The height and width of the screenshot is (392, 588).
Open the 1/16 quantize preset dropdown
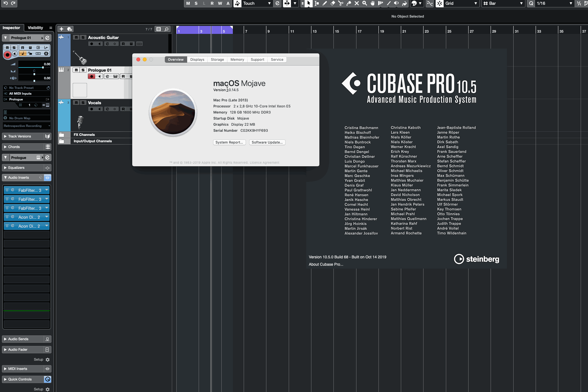click(x=554, y=3)
